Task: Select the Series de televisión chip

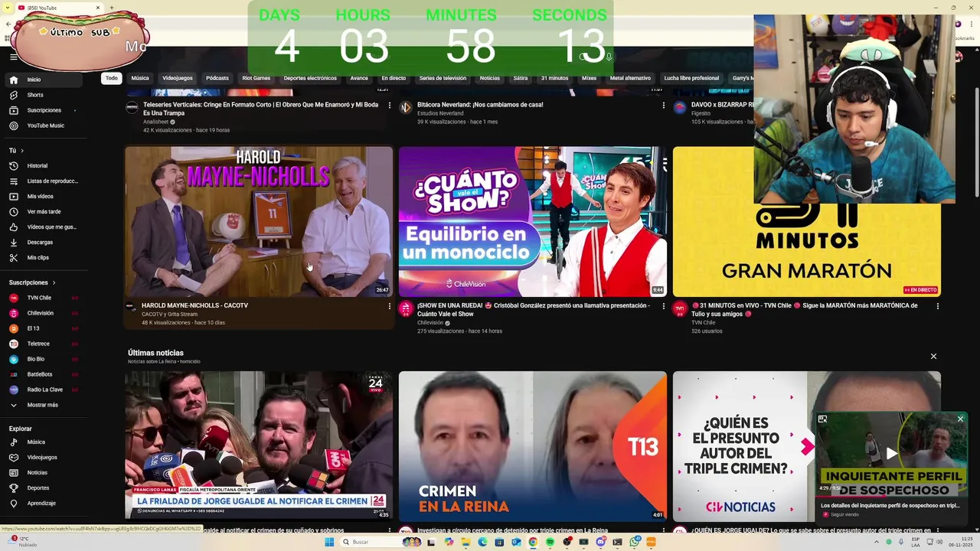Action: coord(443,78)
